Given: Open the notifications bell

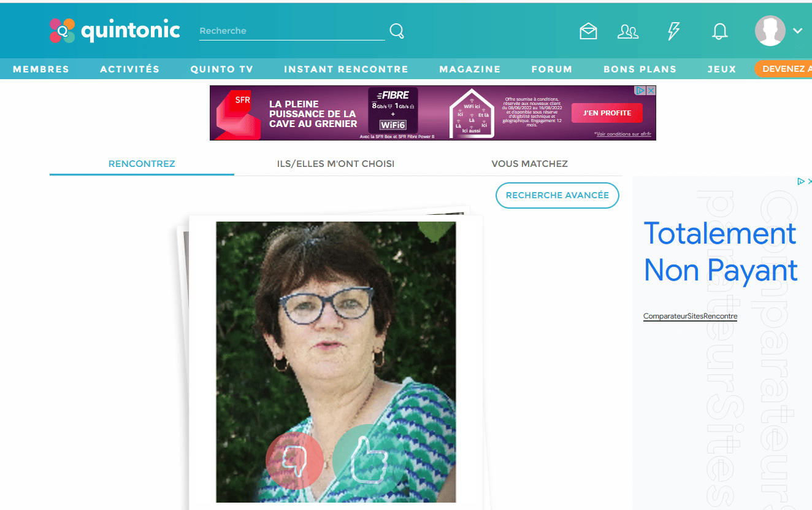Looking at the screenshot, I should (719, 31).
